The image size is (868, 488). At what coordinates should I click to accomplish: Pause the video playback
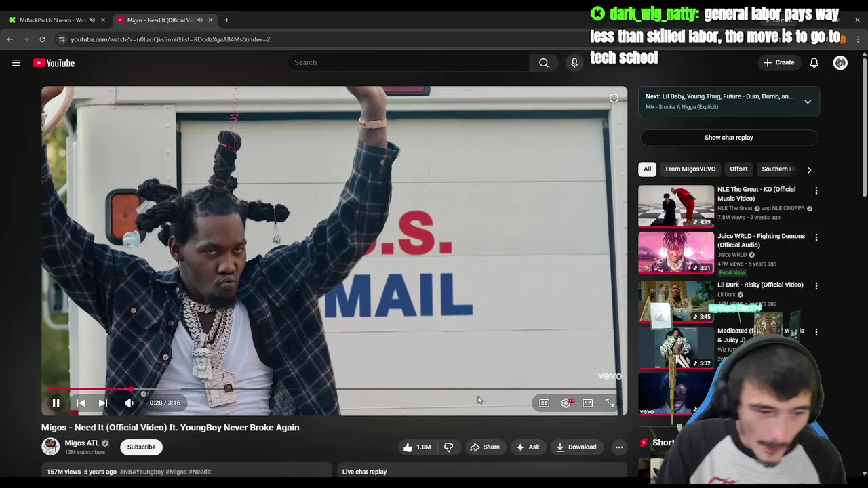pos(56,403)
